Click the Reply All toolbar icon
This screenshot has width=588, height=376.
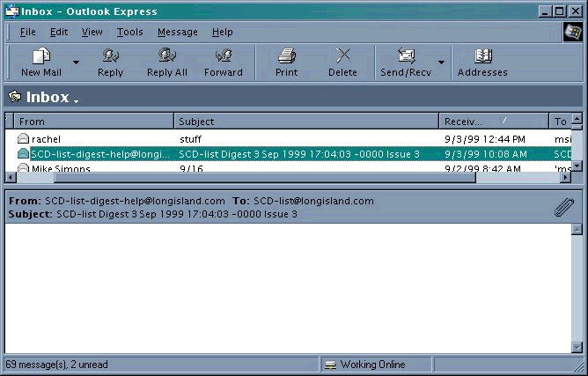[166, 62]
